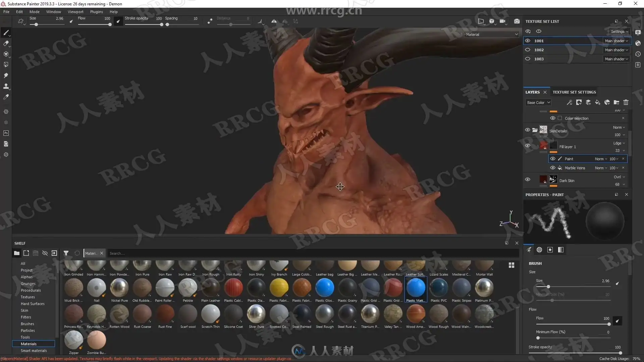
Task: Select the Eraser tool in left toolbar
Action: [6, 43]
